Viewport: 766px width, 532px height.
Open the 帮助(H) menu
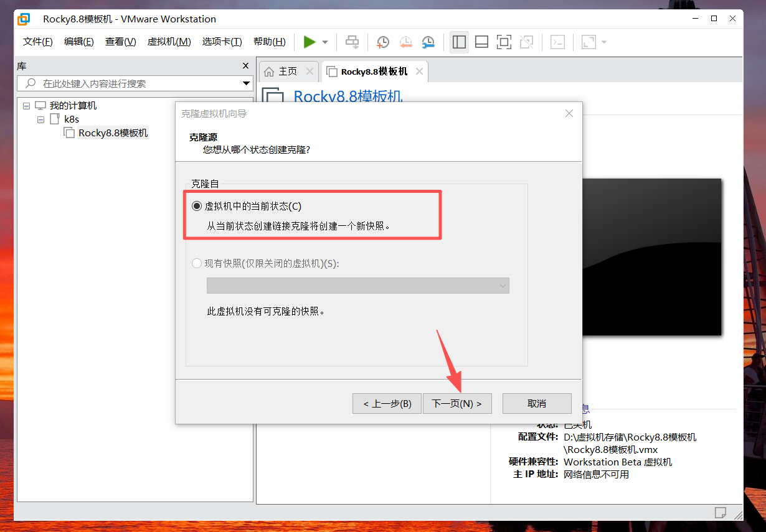click(x=270, y=42)
